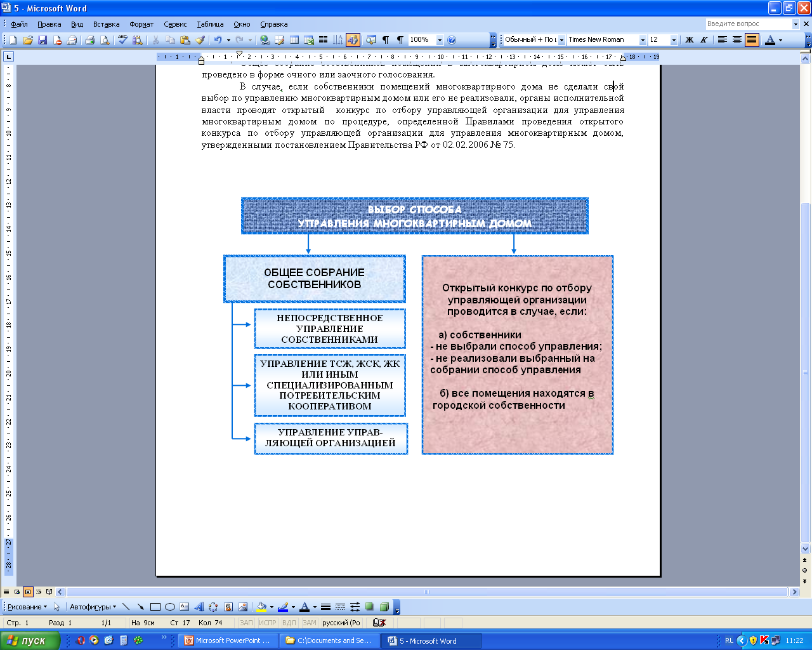Select the Line drawing tool
The width and height of the screenshot is (812, 650).
point(126,607)
